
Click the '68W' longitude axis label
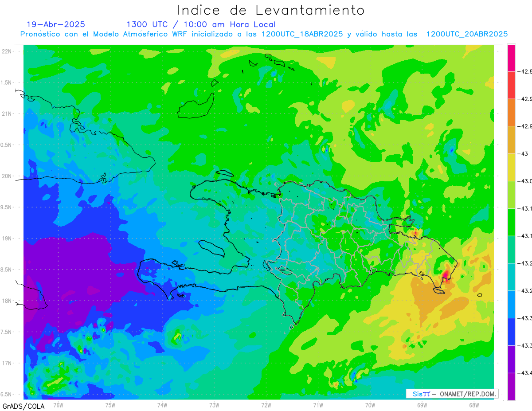pos(473,405)
